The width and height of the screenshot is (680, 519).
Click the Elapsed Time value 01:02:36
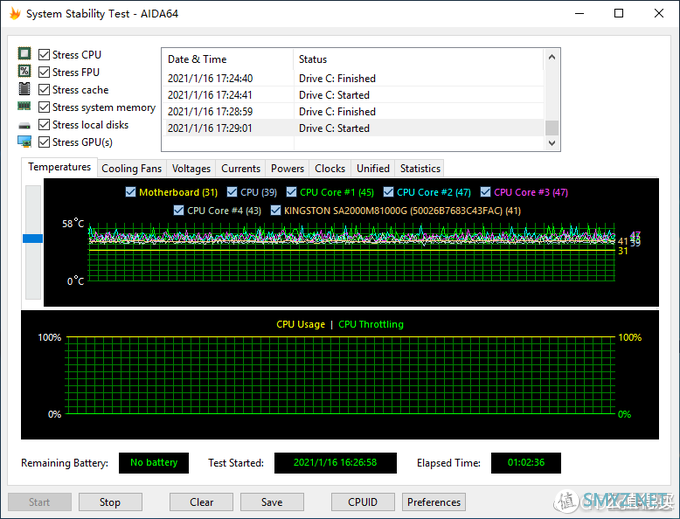click(x=526, y=463)
